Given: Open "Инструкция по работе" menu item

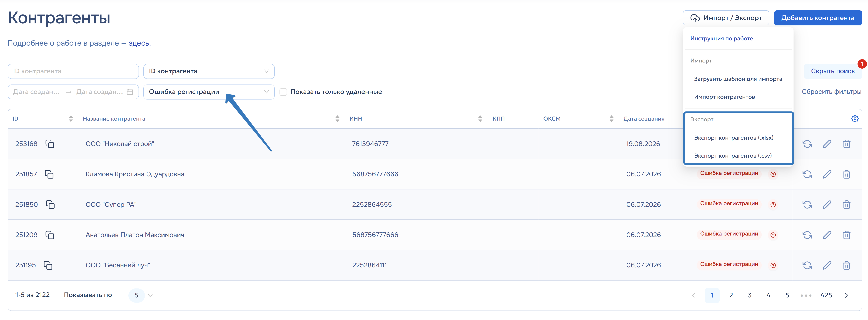Looking at the screenshot, I should (x=721, y=38).
